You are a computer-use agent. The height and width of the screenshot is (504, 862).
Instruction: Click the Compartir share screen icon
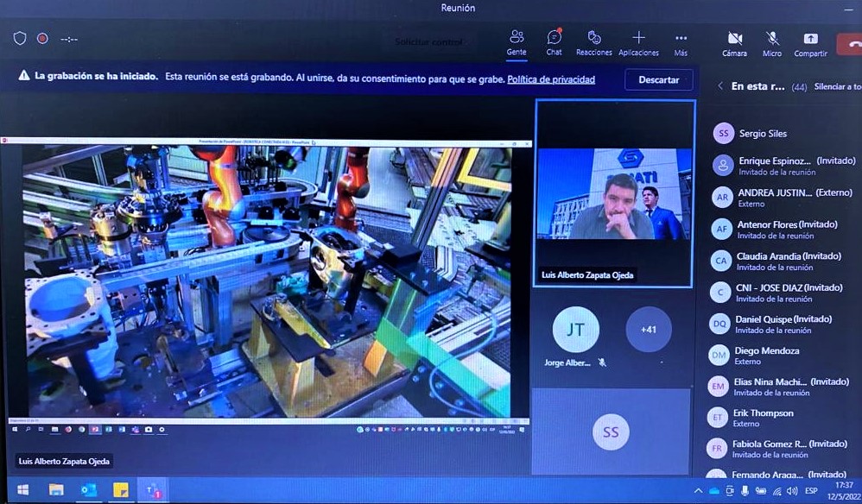810,41
